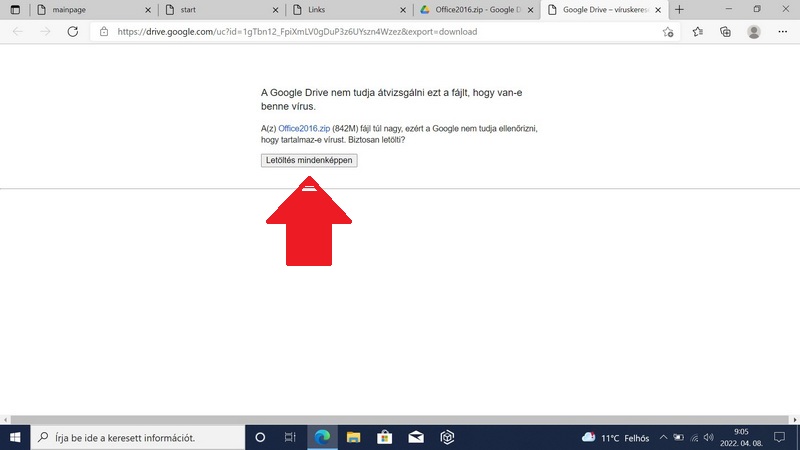The width and height of the screenshot is (800, 450).
Task: Click the address bar URL
Action: click(x=297, y=32)
